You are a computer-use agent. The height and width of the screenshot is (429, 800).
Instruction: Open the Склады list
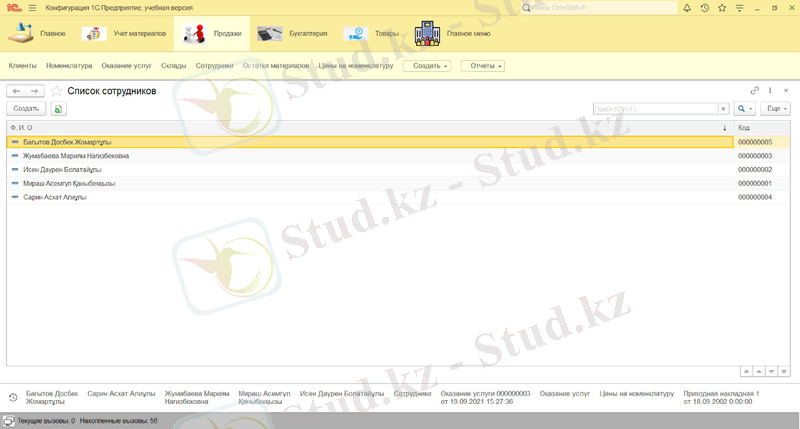[x=173, y=66]
